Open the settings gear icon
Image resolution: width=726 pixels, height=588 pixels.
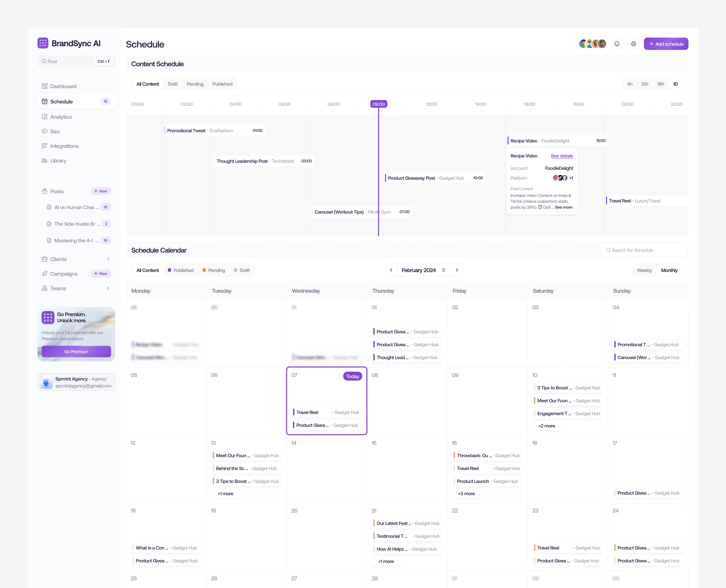634,44
